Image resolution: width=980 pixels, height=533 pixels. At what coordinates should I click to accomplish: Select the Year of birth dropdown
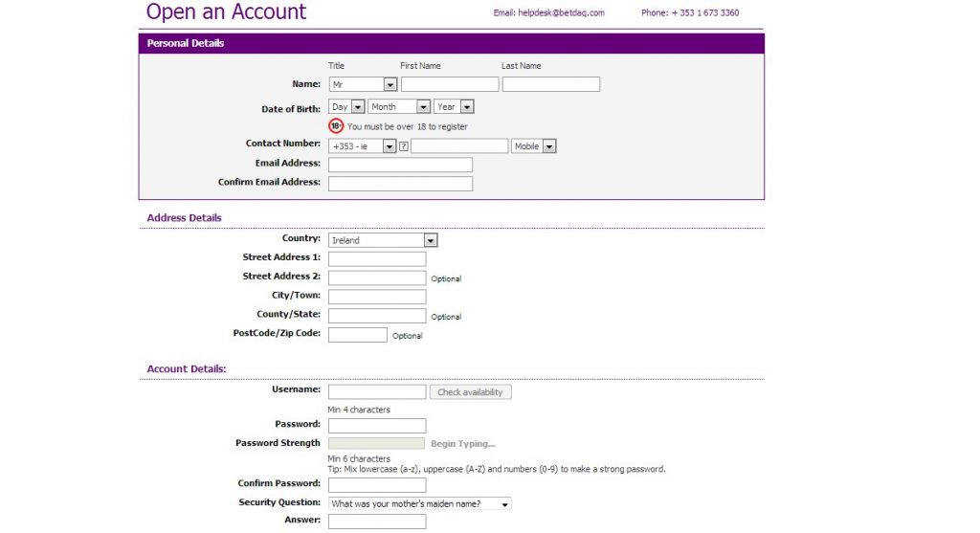[x=454, y=107]
